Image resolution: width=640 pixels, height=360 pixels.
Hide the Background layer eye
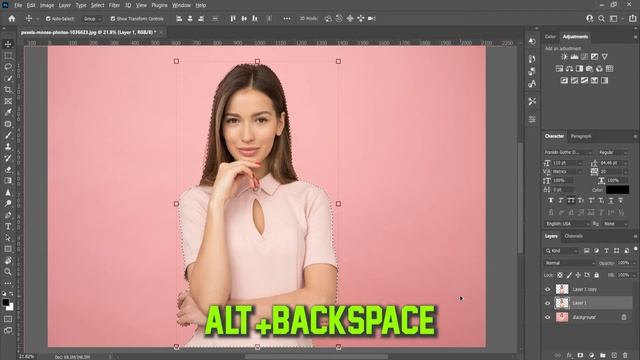[548, 317]
